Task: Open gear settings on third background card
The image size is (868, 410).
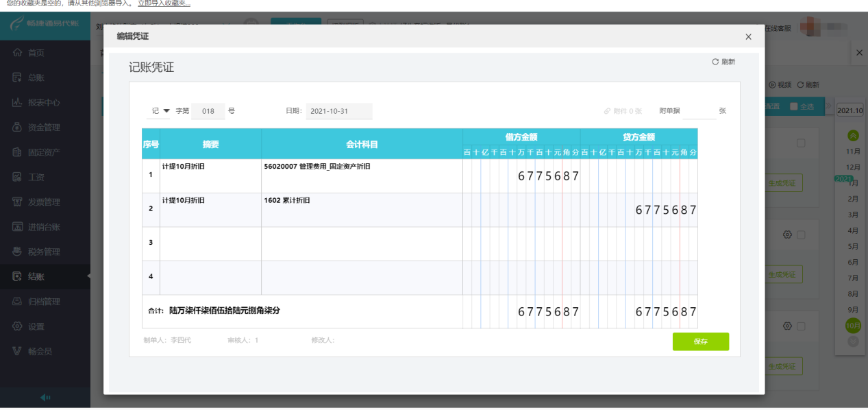Action: tap(787, 326)
